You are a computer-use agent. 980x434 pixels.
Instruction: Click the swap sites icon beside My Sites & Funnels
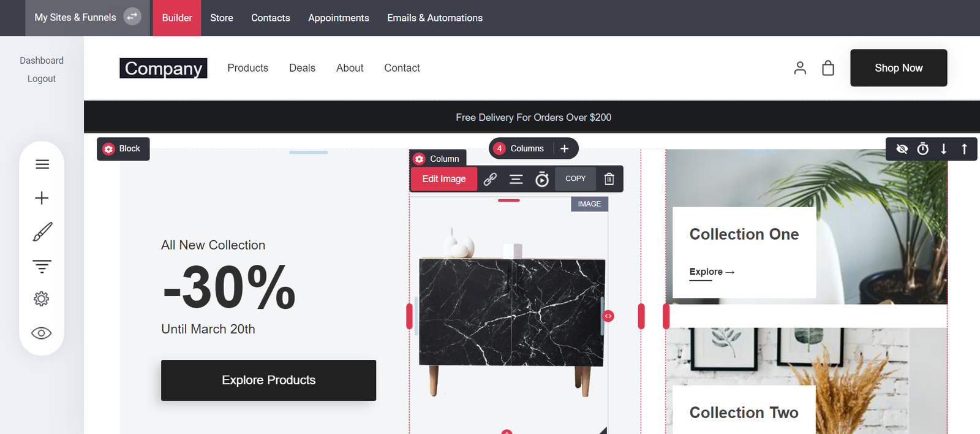tap(132, 17)
